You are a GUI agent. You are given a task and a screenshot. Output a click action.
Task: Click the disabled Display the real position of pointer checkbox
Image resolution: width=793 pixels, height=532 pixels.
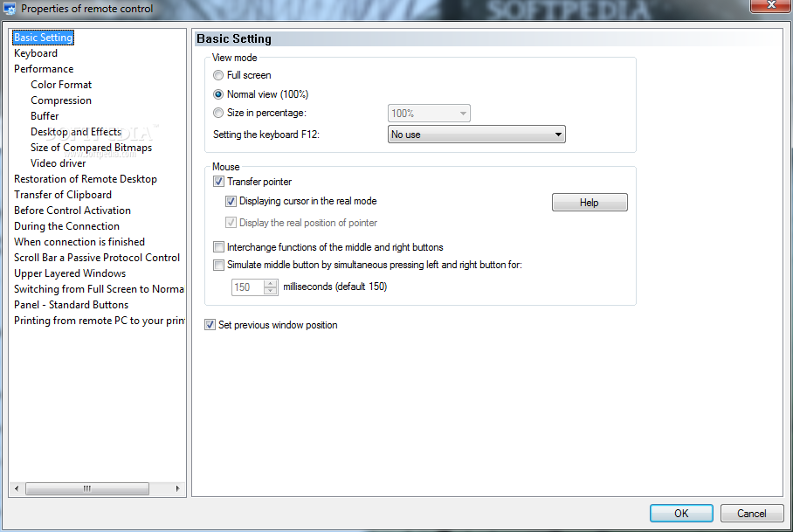(x=231, y=223)
